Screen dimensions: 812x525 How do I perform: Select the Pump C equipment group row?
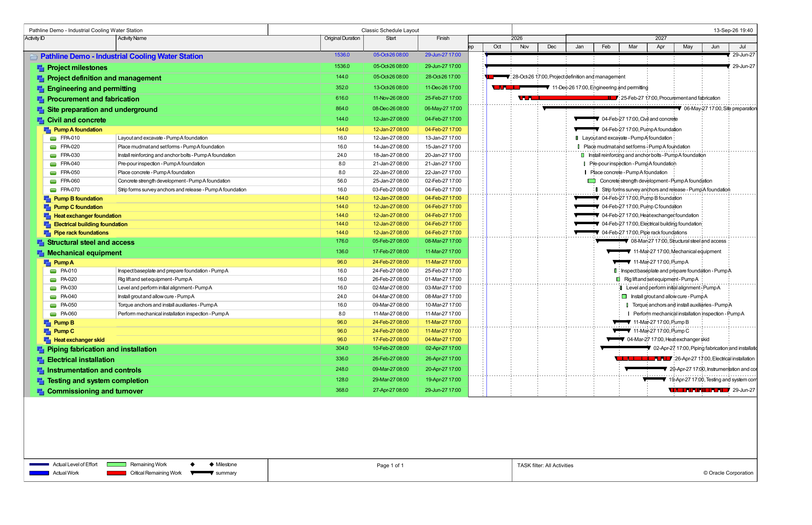click(252, 332)
